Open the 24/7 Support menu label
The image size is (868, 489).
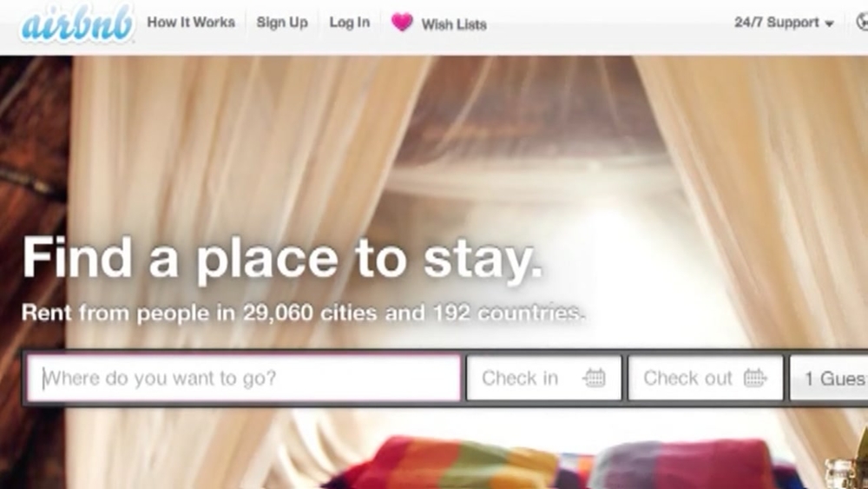pyautogui.click(x=777, y=23)
